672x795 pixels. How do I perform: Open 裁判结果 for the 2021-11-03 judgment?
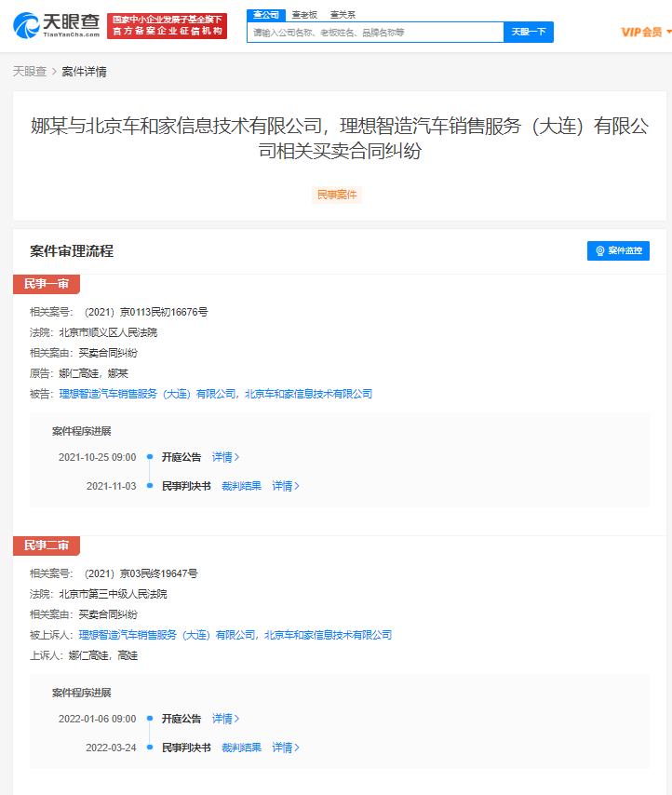(242, 486)
